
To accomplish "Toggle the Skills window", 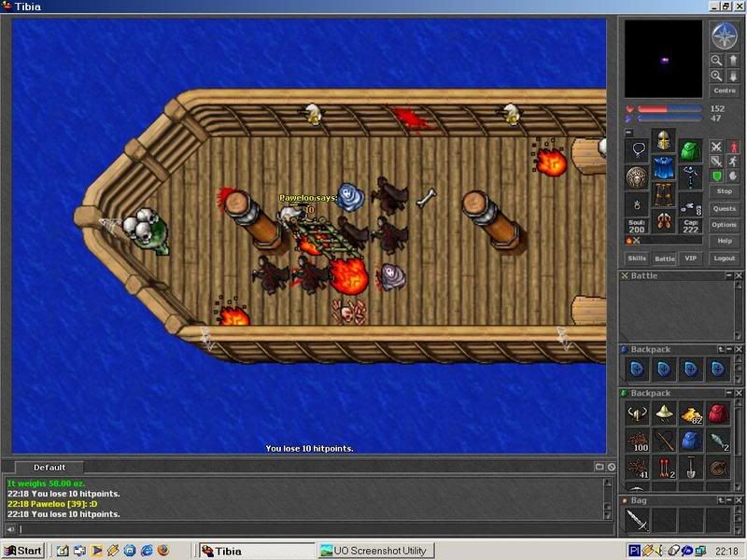I will pyautogui.click(x=637, y=259).
